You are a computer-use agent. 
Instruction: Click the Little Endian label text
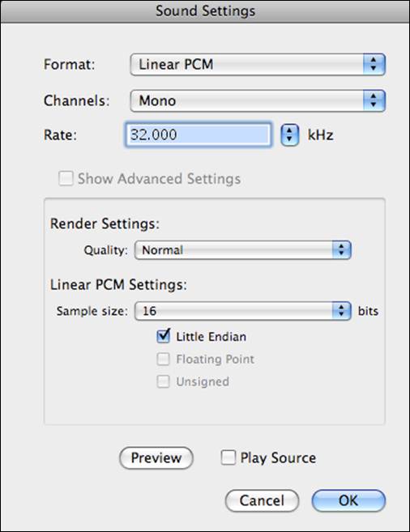pos(211,337)
